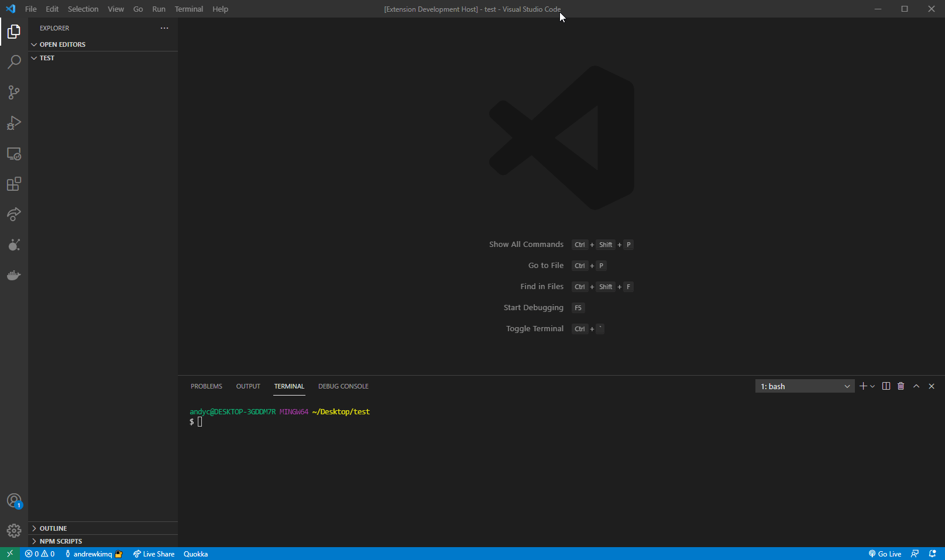Screen dimensions: 945x560
Task: Open the Selection menu
Action: (x=83, y=9)
